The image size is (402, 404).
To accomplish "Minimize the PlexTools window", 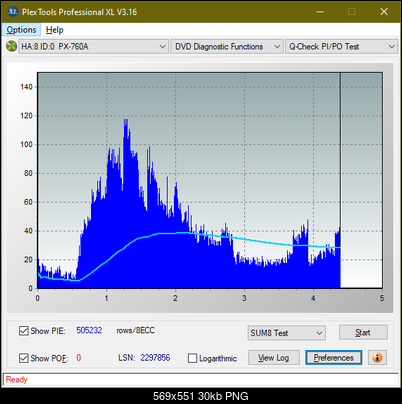I will tap(320, 12).
